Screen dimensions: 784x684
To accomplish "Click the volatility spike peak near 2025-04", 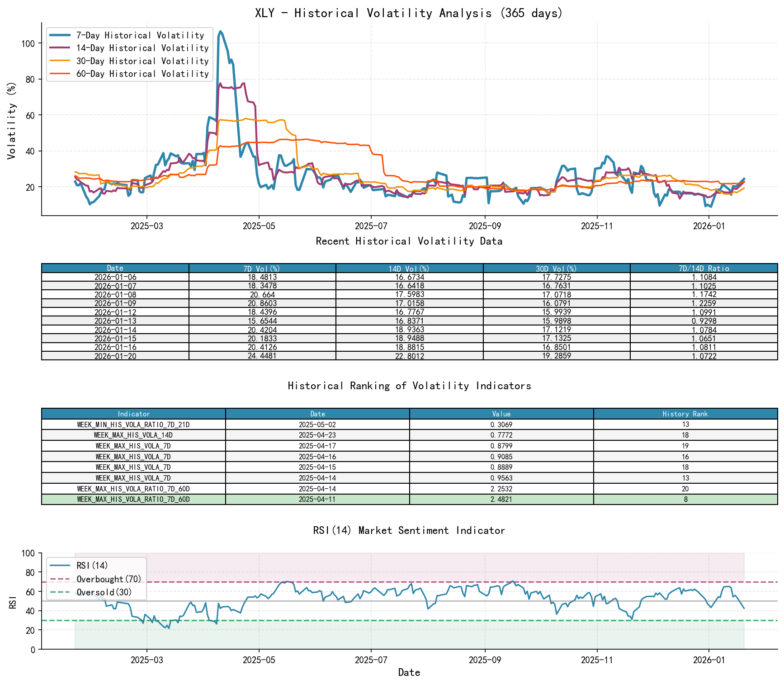I will 221,32.
